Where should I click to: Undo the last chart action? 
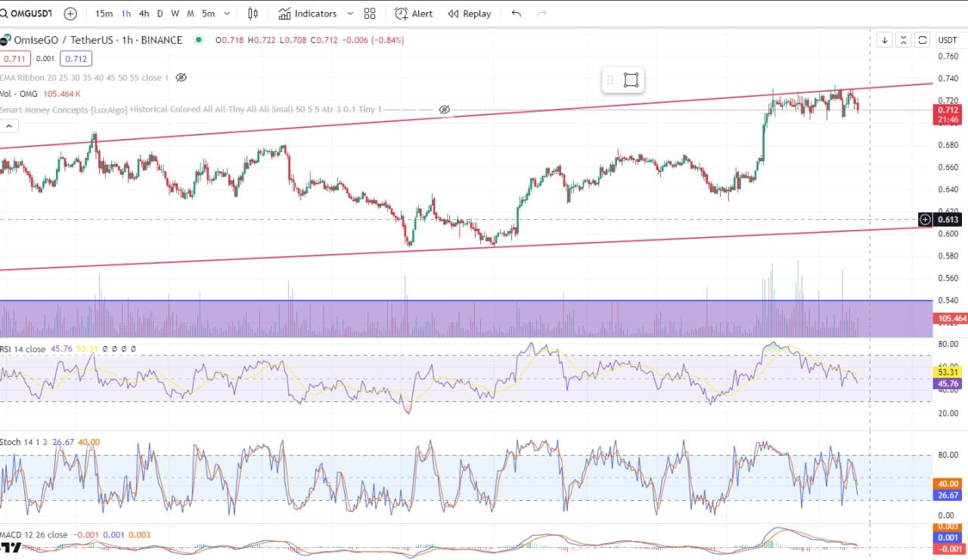click(516, 13)
